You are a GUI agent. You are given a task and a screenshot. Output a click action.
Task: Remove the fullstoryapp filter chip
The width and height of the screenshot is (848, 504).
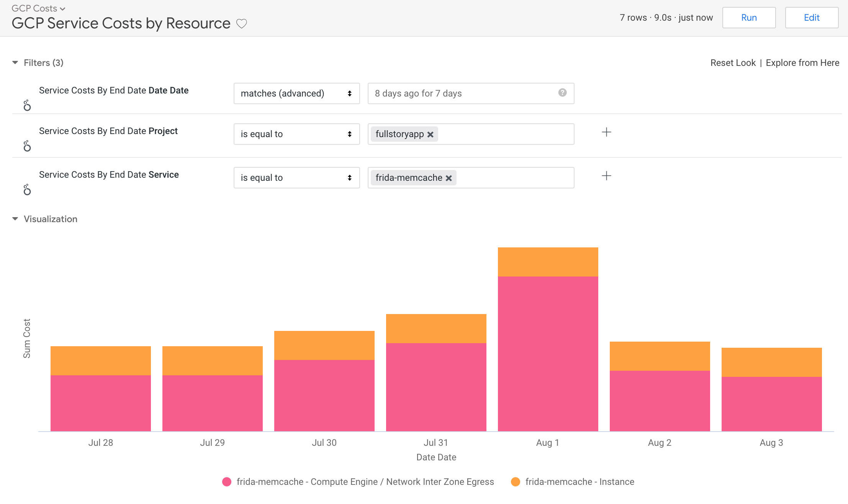click(431, 134)
